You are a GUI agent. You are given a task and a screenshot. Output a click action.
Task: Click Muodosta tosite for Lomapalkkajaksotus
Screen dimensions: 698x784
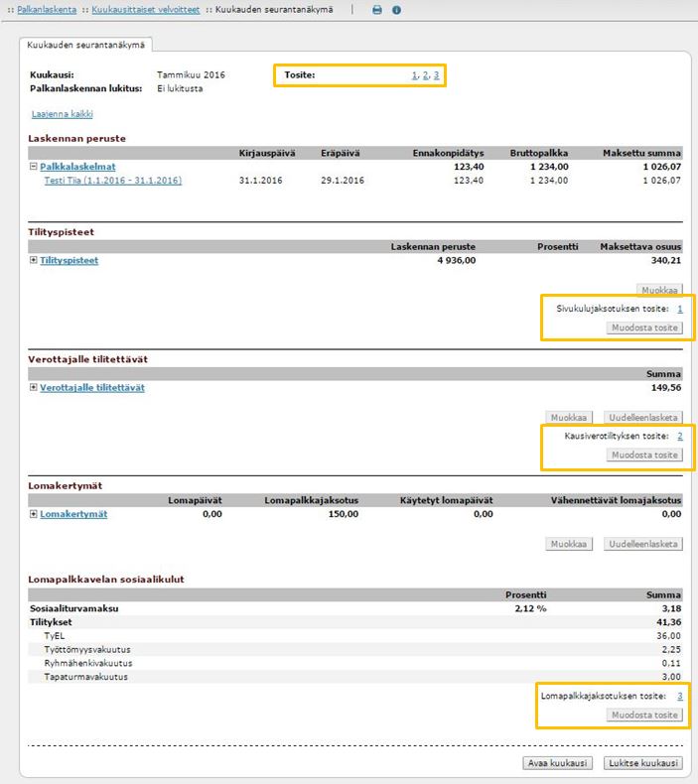click(644, 715)
